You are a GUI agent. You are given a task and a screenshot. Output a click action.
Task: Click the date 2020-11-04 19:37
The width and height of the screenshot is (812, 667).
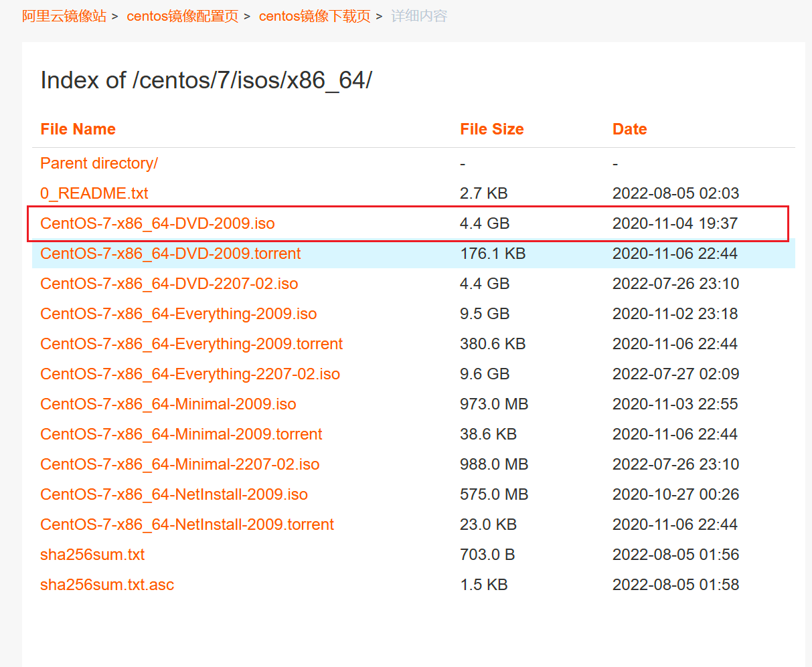(675, 223)
